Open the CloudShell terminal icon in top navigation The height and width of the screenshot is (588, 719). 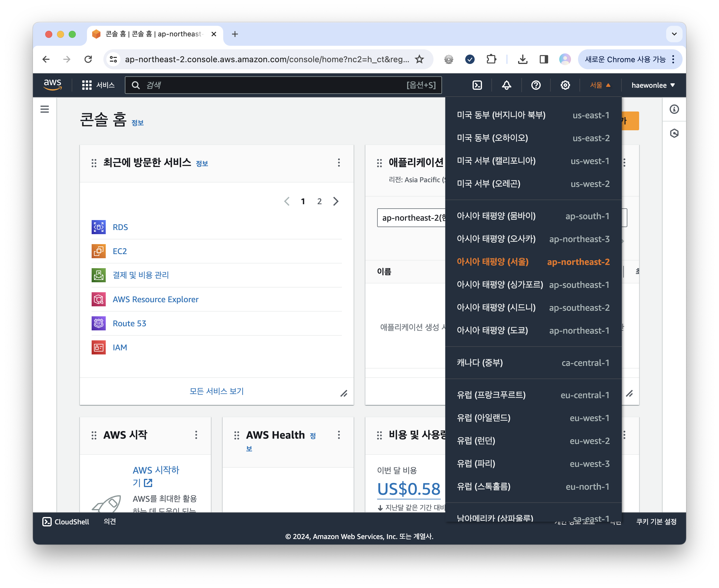[477, 85]
